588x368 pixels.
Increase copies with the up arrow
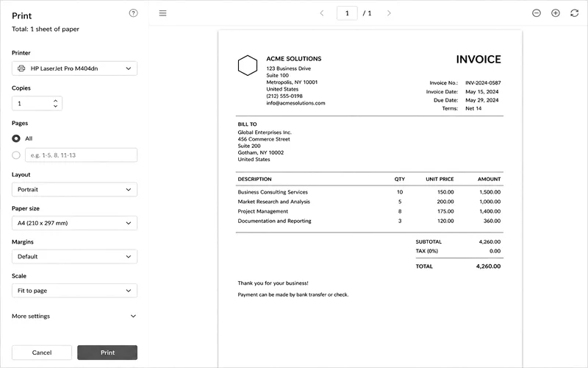point(56,101)
